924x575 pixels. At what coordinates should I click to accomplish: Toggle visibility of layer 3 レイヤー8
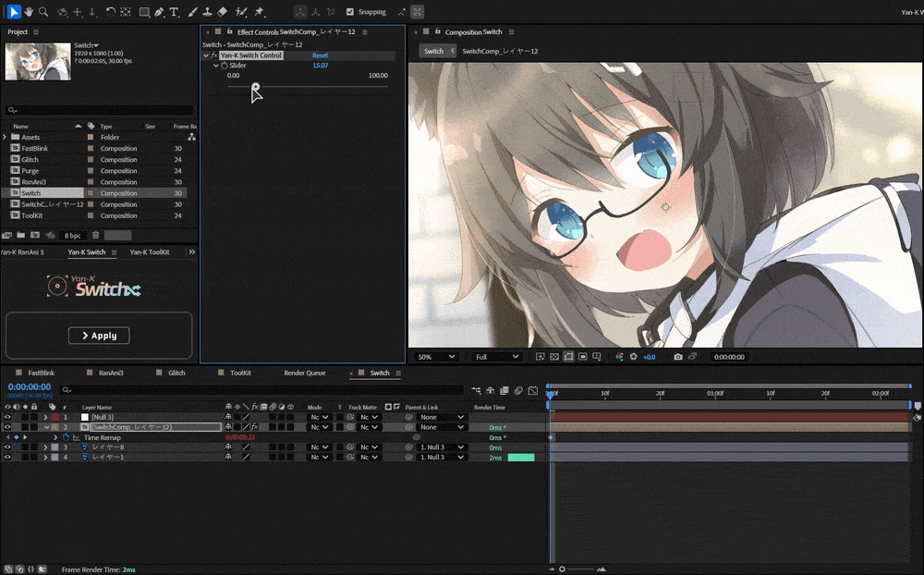[x=7, y=447]
